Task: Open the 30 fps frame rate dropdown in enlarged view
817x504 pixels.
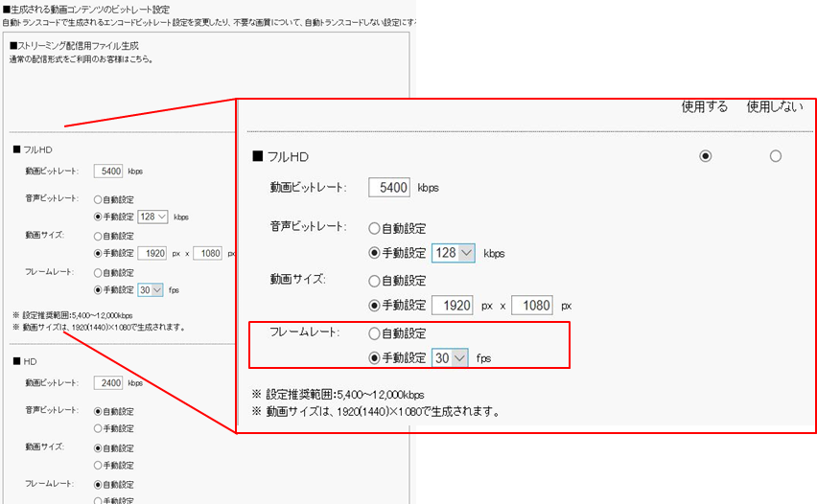Action: coord(449,357)
